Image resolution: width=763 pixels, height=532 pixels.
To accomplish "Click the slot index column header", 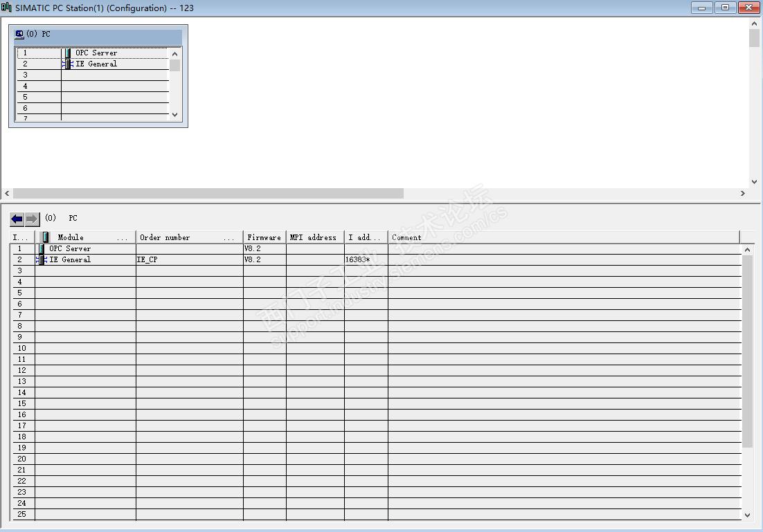I will tap(22, 237).
